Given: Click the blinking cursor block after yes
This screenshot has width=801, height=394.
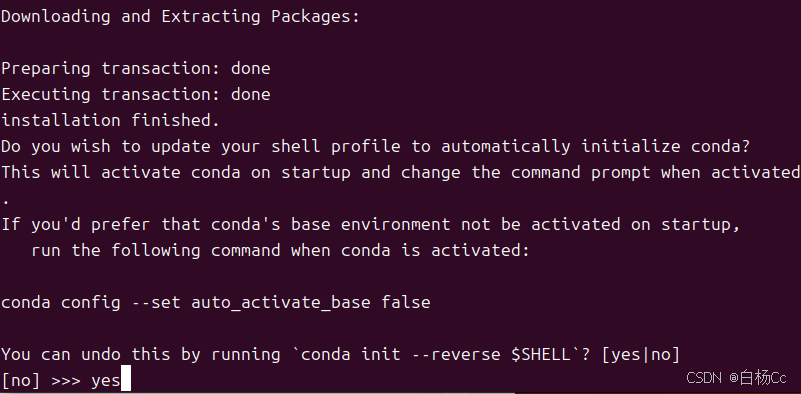Looking at the screenshot, I should [x=126, y=381].
